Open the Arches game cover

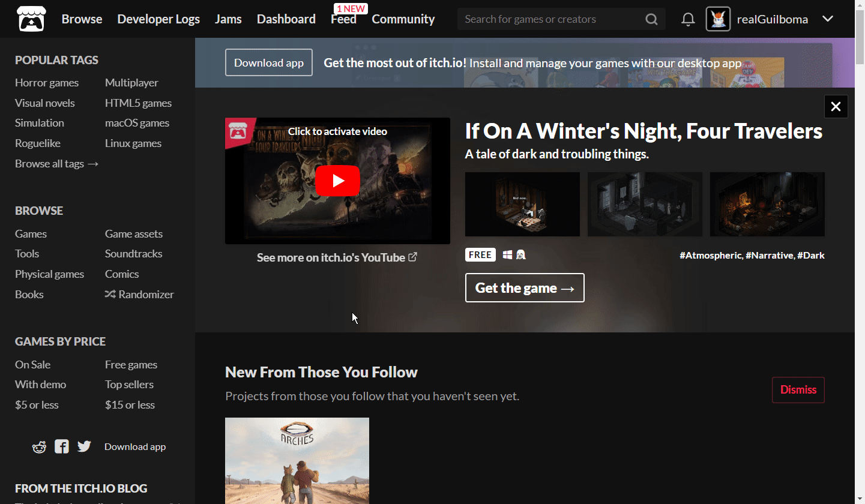click(x=297, y=461)
